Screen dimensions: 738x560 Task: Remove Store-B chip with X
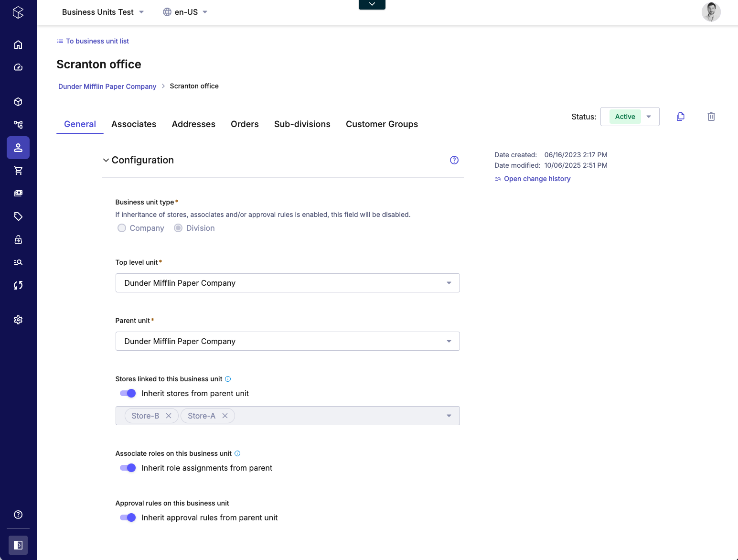169,416
